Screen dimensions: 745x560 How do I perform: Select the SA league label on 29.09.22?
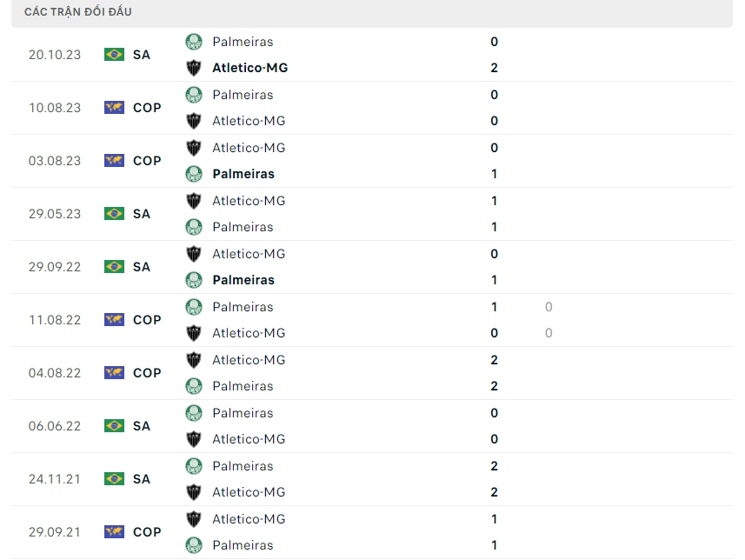[142, 267]
